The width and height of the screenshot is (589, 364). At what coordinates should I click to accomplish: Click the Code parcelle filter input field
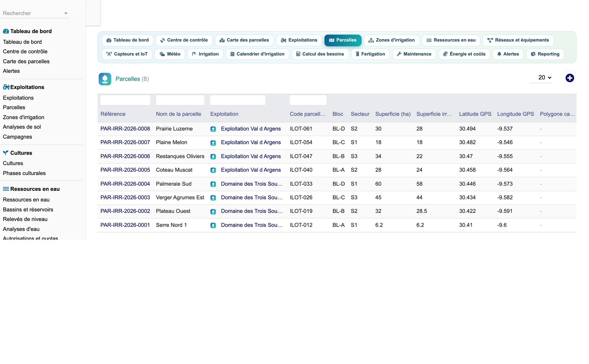(308, 100)
